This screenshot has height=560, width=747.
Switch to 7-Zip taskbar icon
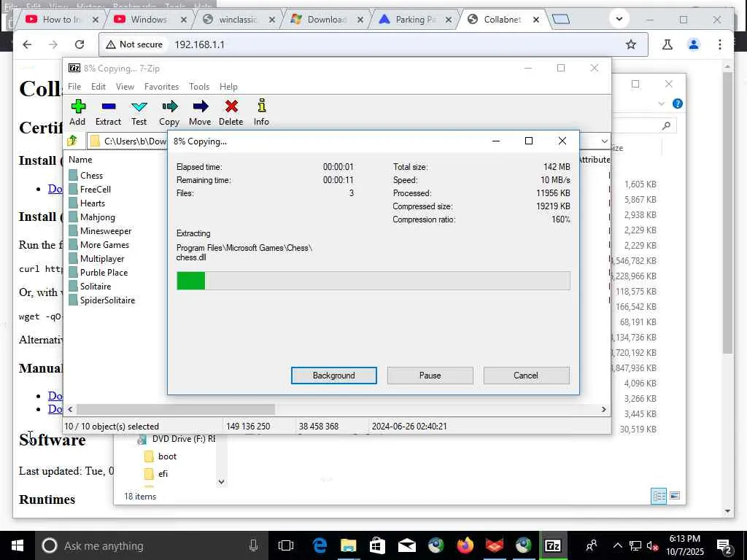coord(553,545)
